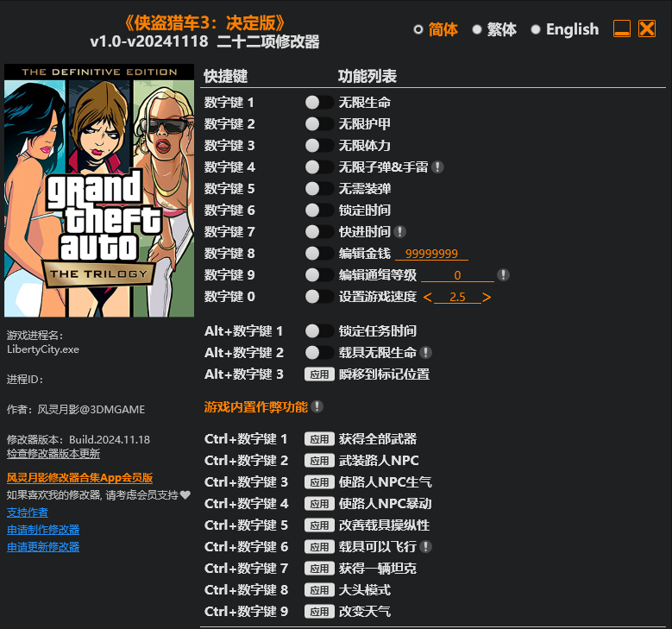This screenshot has height=629, width=672.
Task: Click 游戏内置作弊功能 heading text
Action: click(256, 406)
